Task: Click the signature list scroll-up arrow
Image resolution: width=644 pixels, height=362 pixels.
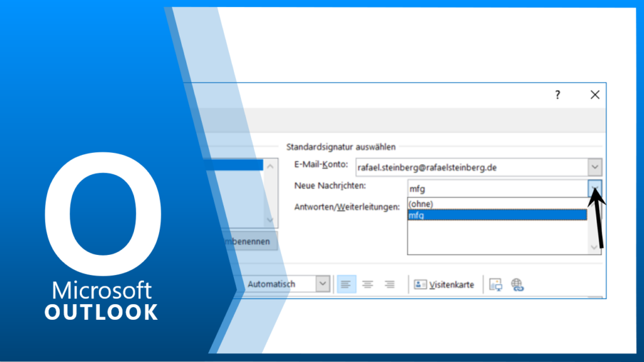Action: pos(270,167)
